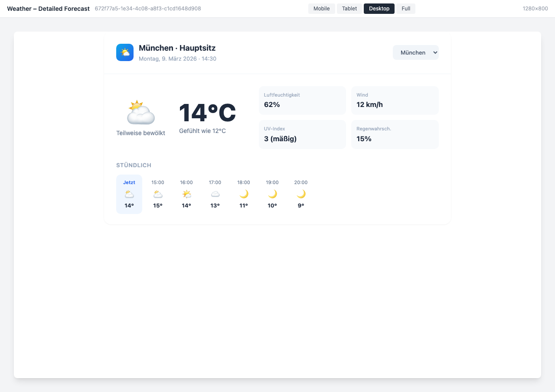Click the partly cloudy icon next to 14°C
Image resolution: width=555 pixels, height=392 pixels.
point(140,112)
